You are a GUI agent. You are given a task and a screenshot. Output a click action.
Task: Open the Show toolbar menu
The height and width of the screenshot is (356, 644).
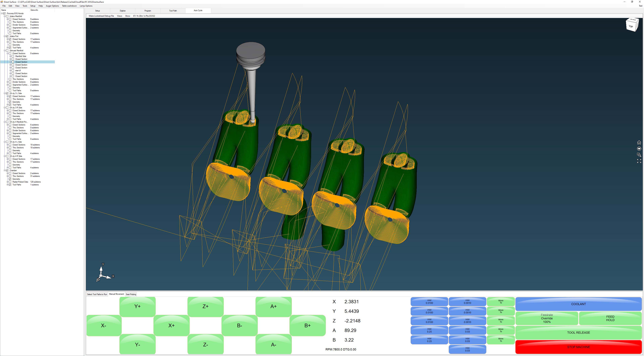pos(127,16)
